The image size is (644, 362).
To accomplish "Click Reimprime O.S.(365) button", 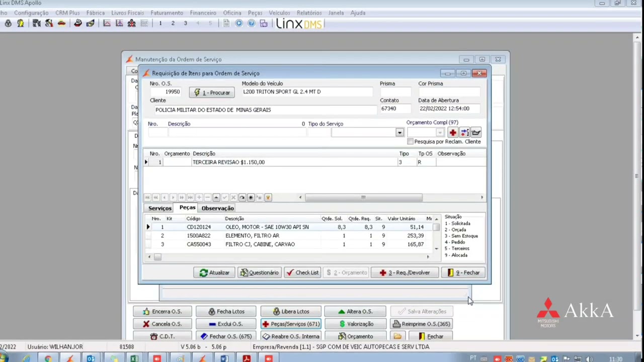I will (x=421, y=324).
